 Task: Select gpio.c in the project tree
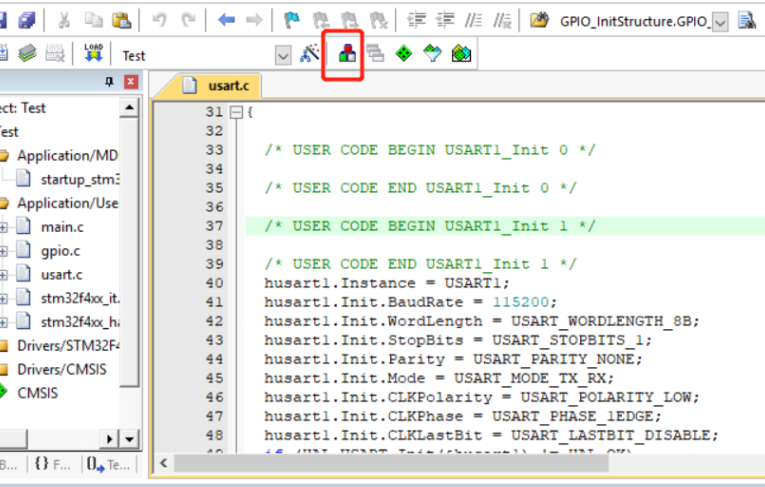pyautogui.click(x=60, y=251)
